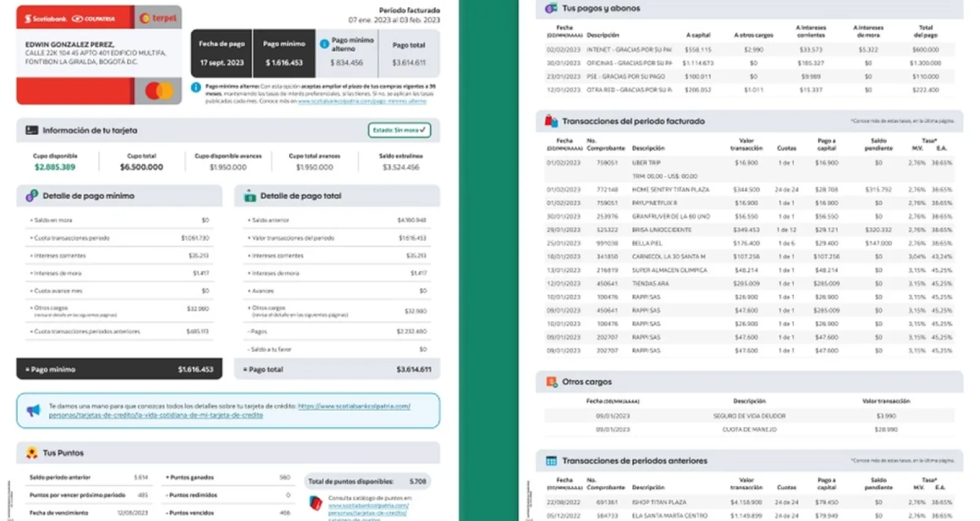Click the Mastercard logo on the card
980x521 pixels.
pos(159,91)
